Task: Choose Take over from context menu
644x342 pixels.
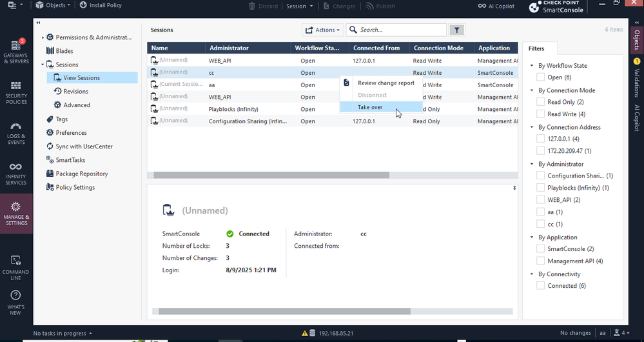Action: coord(381,107)
